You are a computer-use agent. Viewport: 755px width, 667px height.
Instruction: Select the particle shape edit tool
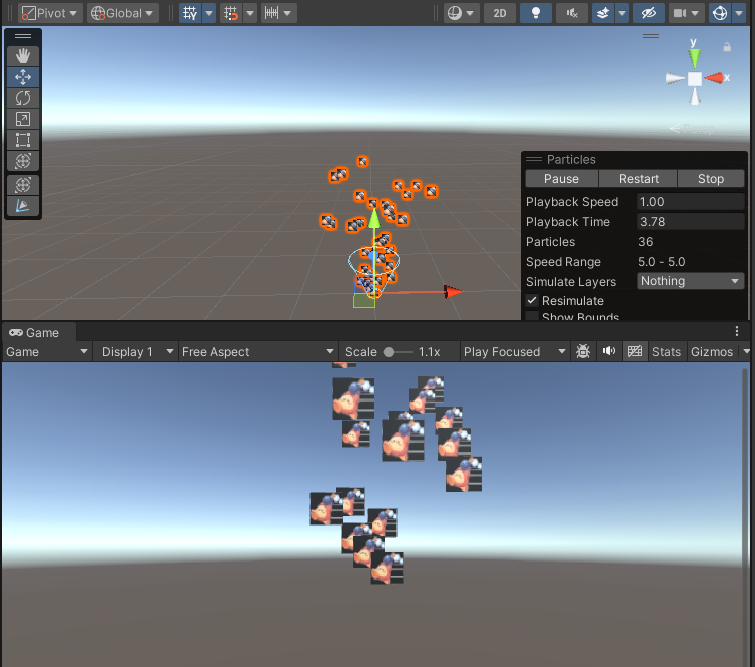(x=23, y=206)
